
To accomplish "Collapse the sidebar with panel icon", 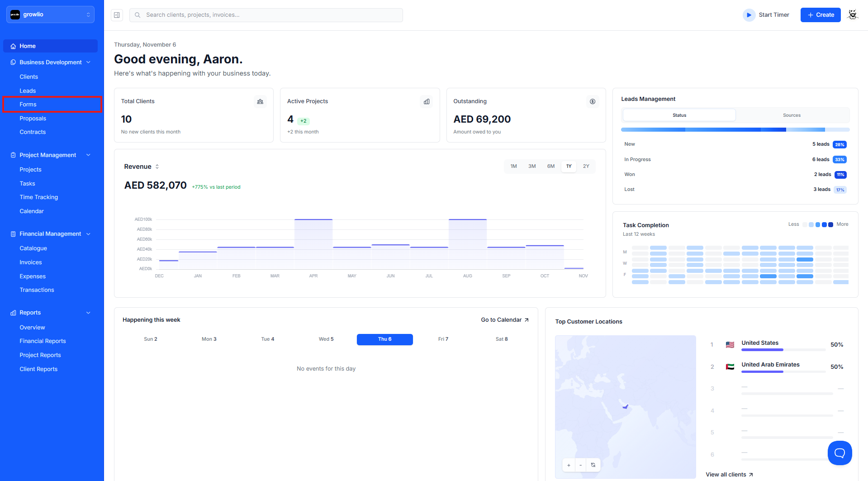I will coord(117,15).
